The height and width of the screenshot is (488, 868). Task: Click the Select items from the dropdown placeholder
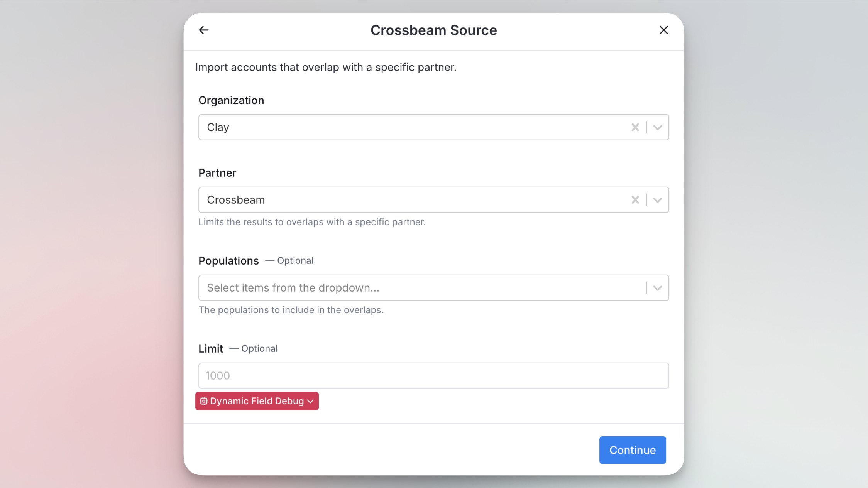293,288
